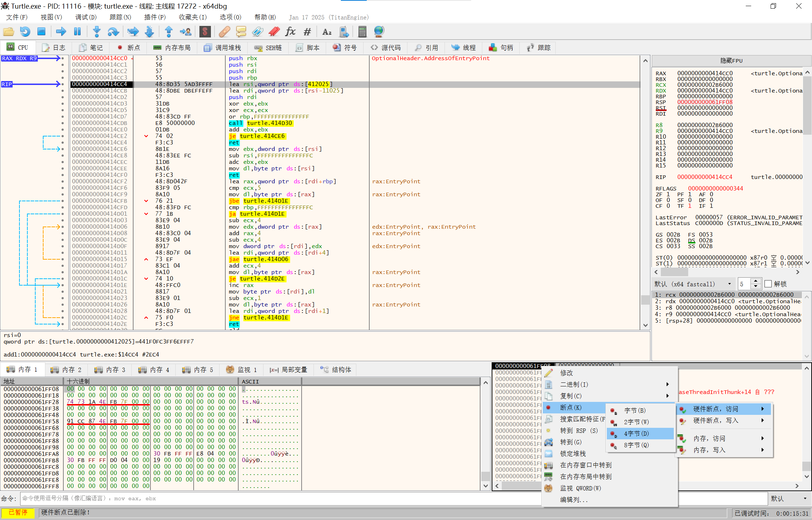Select 在内存窗口中转到 menu entry
This screenshot has width=812, height=520.
610,465
